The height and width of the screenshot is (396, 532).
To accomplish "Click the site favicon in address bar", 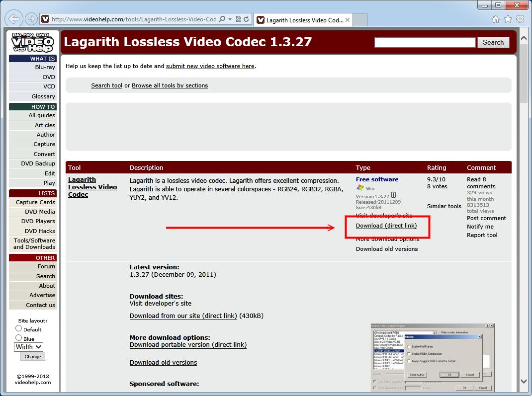I will pyautogui.click(x=45, y=19).
